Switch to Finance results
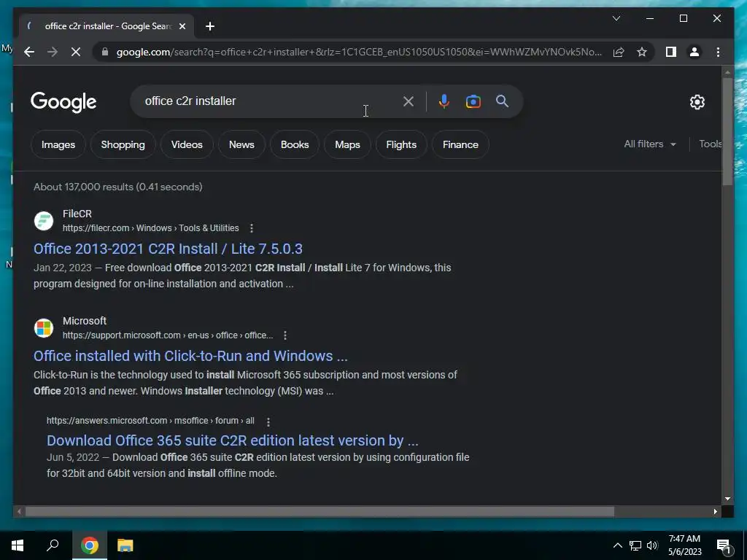 (460, 145)
